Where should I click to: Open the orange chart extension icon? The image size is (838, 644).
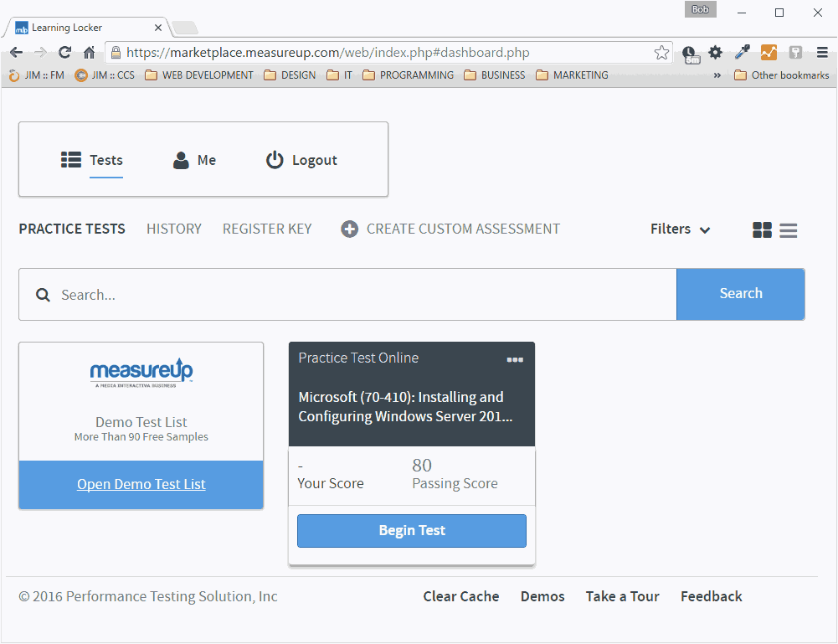coord(769,53)
